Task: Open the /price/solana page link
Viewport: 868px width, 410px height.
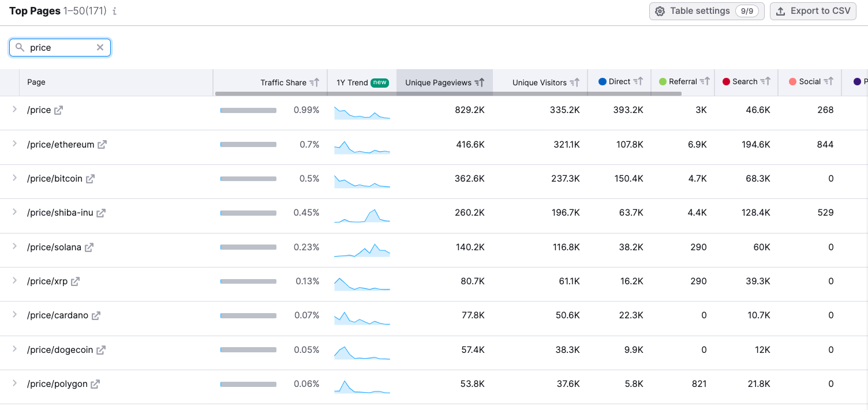Action: point(54,247)
